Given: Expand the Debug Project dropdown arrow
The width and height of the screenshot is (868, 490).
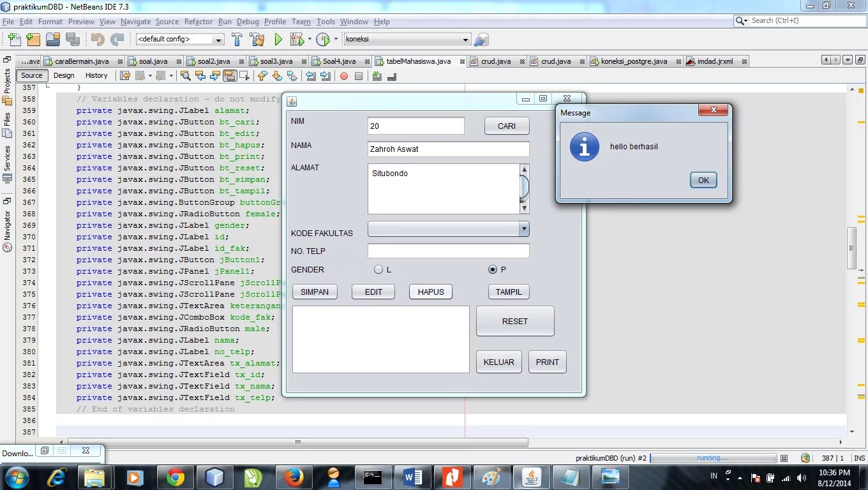Looking at the screenshot, I should (310, 40).
